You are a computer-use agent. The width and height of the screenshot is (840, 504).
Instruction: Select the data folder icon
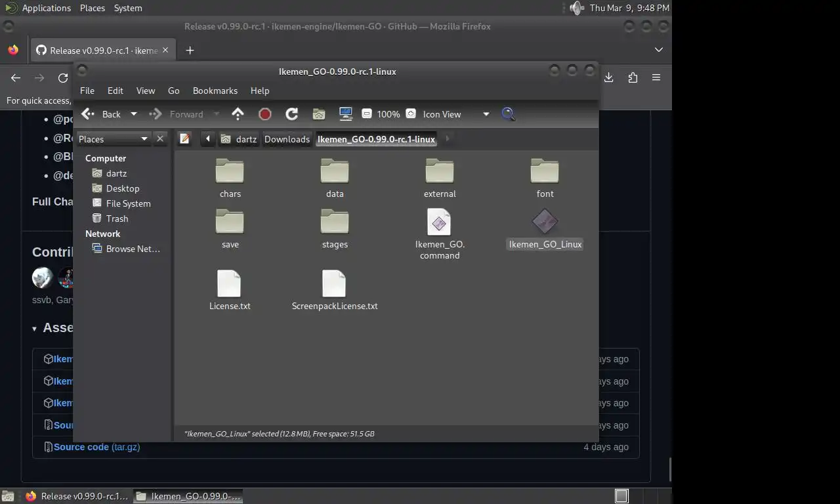(335, 171)
